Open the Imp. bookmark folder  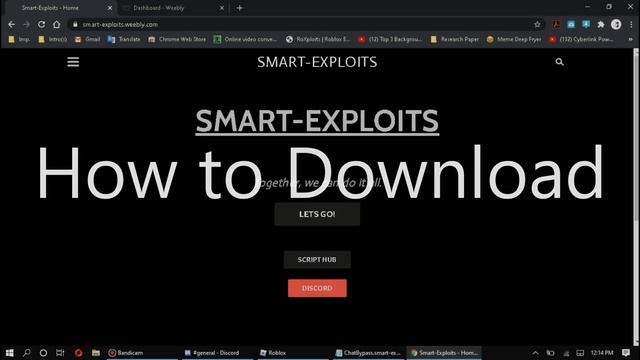coord(19,40)
